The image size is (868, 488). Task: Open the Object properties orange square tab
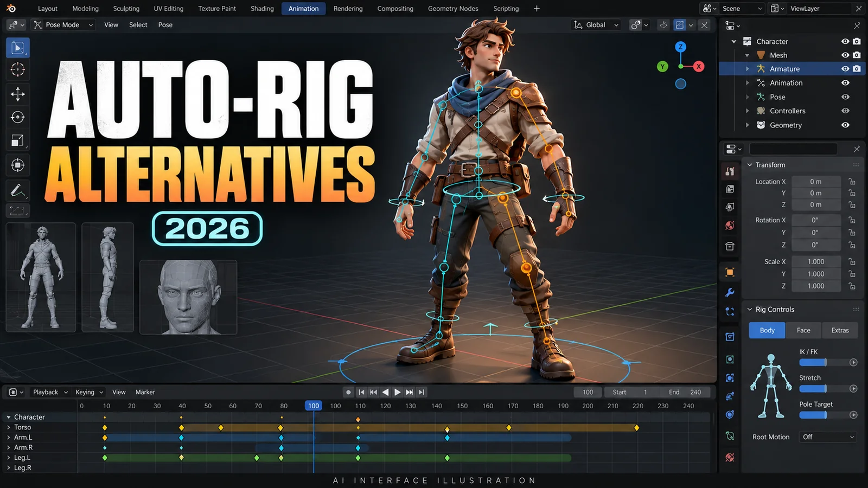pos(730,272)
